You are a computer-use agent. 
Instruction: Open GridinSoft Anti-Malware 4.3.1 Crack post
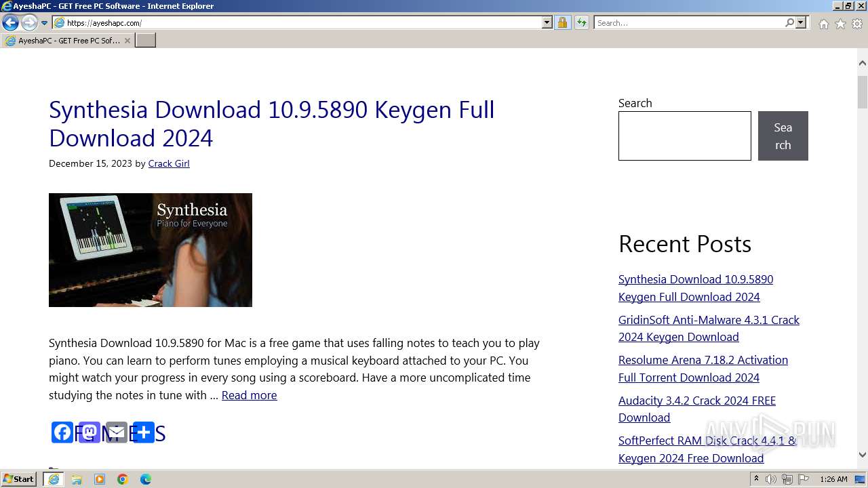tap(709, 328)
